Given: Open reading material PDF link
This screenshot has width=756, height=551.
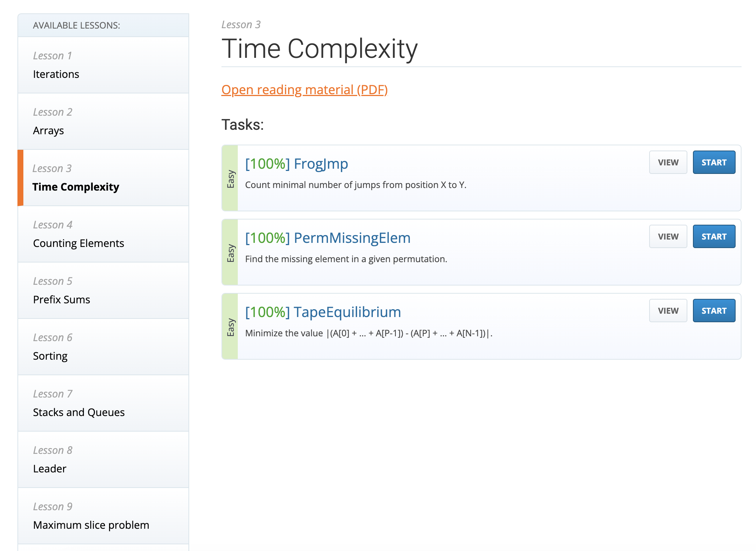Looking at the screenshot, I should [x=304, y=90].
